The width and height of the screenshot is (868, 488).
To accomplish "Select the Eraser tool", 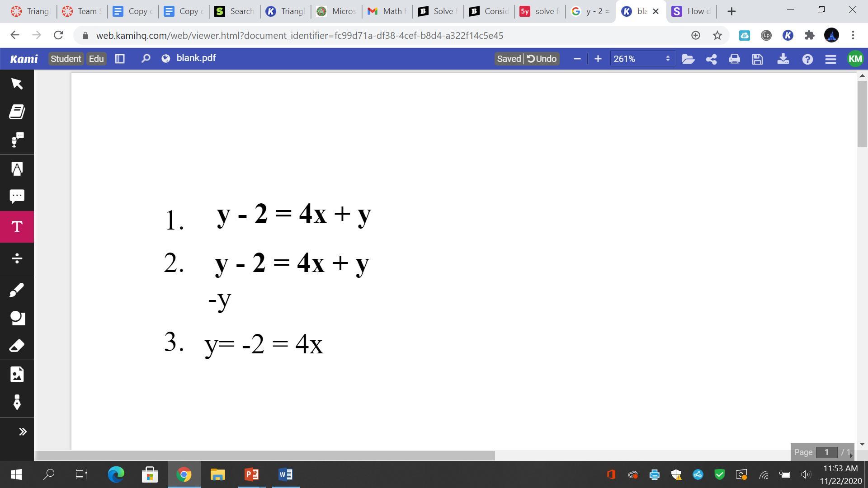I will (x=17, y=346).
